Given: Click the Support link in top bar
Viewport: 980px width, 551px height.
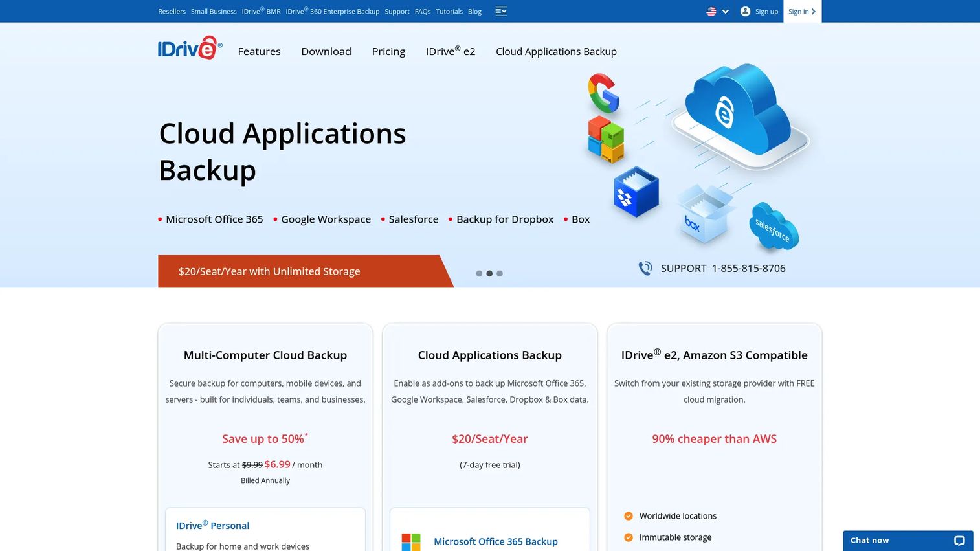Looking at the screenshot, I should pyautogui.click(x=397, y=12).
